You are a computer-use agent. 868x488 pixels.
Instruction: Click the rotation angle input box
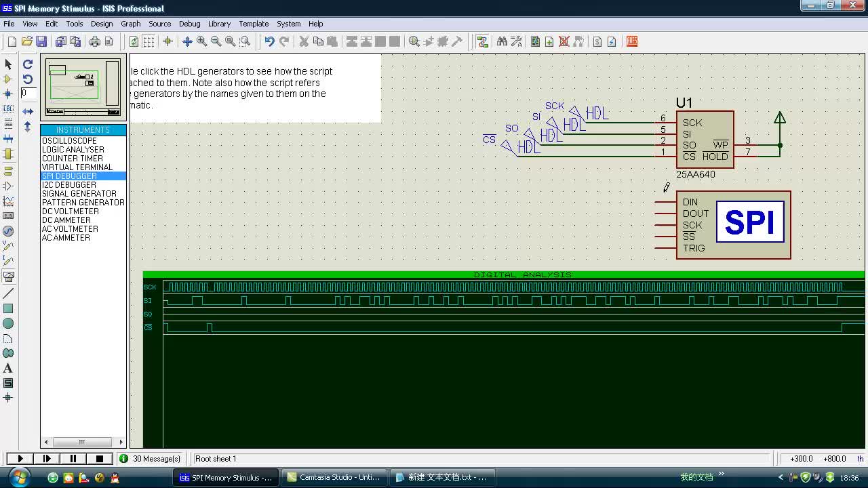28,94
